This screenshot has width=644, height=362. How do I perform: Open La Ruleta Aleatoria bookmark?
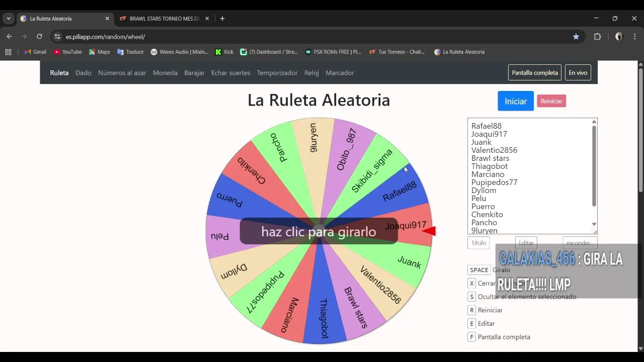pyautogui.click(x=459, y=52)
